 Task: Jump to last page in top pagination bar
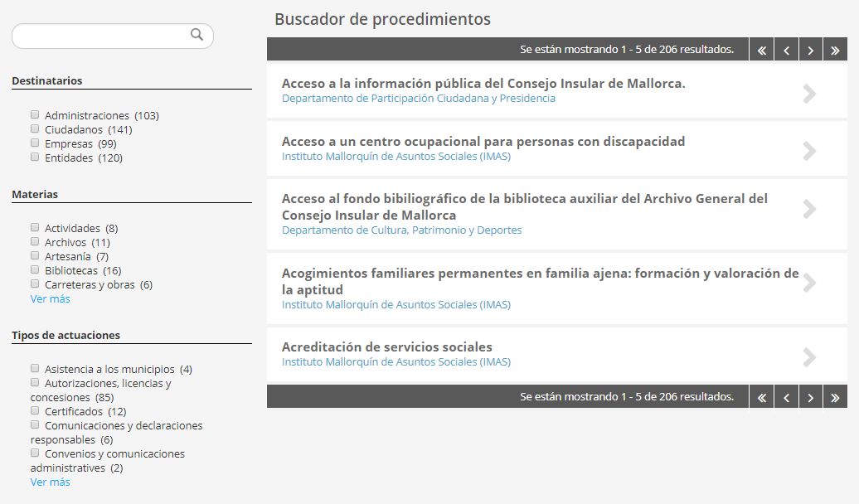835,51
